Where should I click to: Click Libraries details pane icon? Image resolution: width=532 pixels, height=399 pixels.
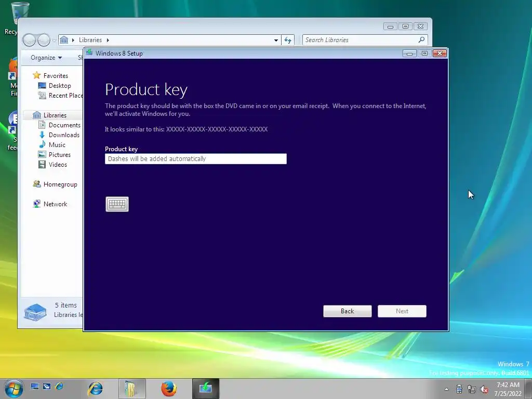point(35,312)
